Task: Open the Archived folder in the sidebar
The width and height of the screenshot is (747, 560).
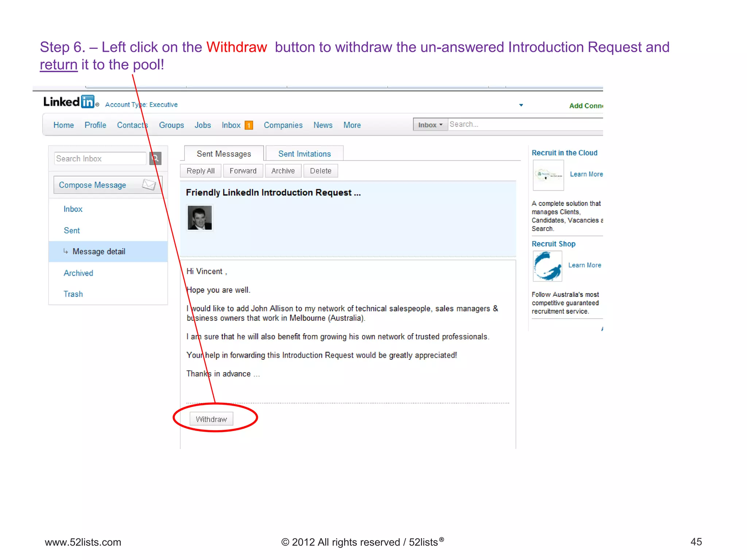Action: tap(78, 273)
